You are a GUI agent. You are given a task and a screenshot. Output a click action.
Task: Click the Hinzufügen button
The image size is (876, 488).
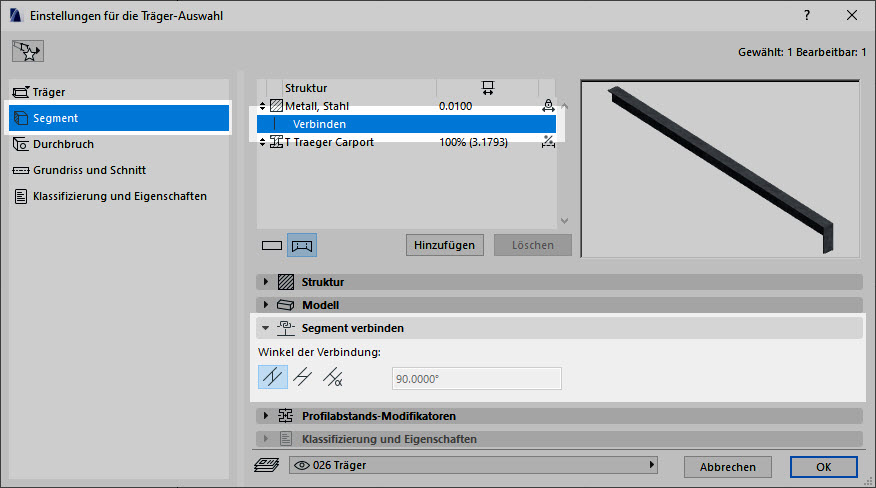(x=445, y=245)
